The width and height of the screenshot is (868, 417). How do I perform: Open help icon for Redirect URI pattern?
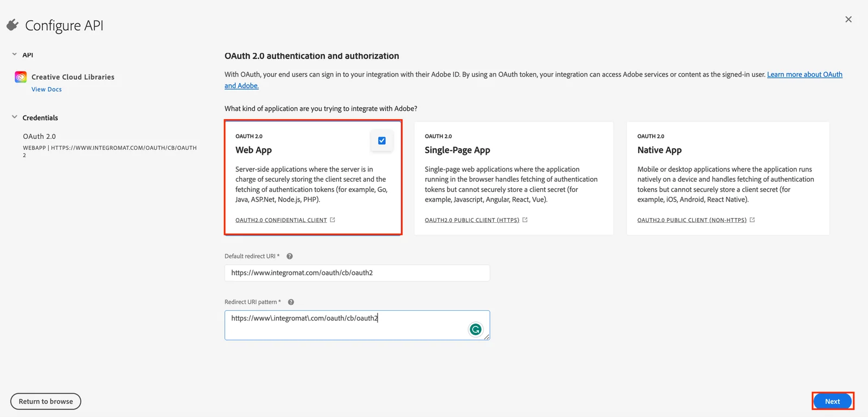tap(291, 302)
